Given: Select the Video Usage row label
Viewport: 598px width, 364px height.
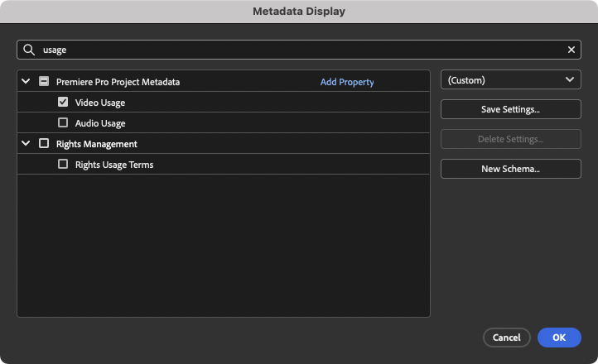Looking at the screenshot, I should [100, 103].
